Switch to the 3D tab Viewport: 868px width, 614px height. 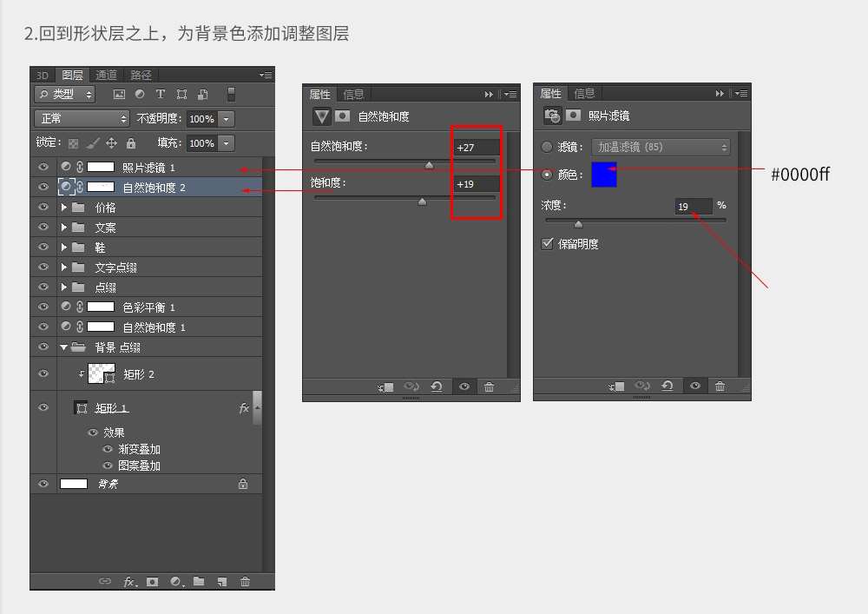click(43, 75)
